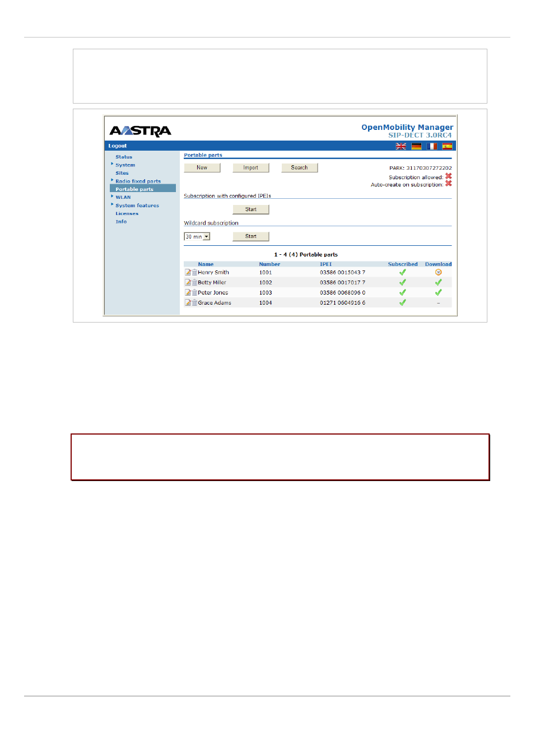
Task: Remove Grace Adams with the trash icon
Action: pyautogui.click(x=194, y=303)
